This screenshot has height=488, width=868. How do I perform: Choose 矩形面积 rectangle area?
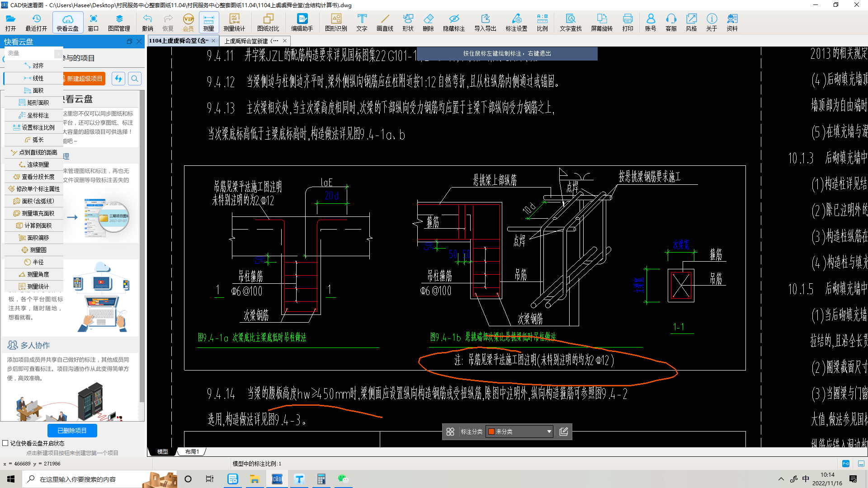34,103
